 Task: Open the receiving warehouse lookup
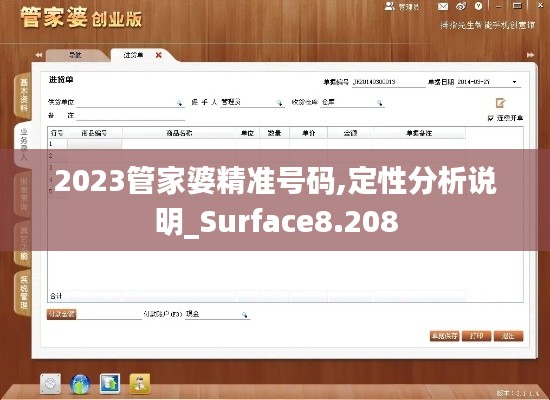pyautogui.click(x=379, y=103)
